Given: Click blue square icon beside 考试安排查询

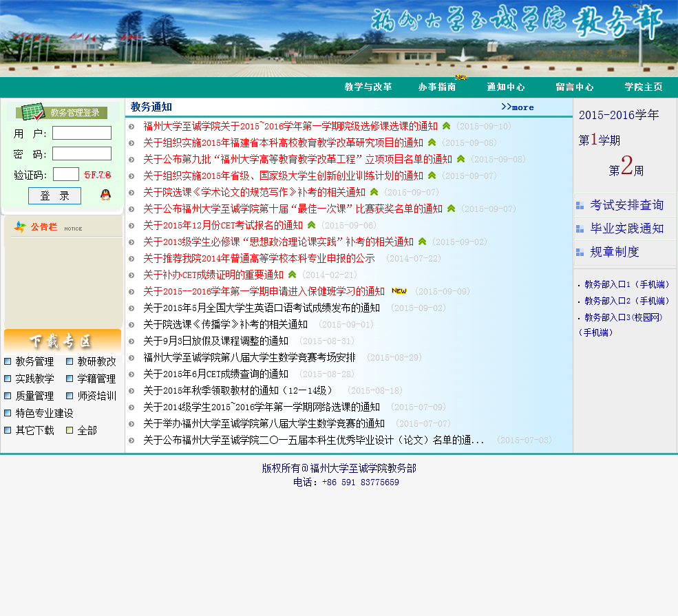Looking at the screenshot, I should (x=580, y=206).
